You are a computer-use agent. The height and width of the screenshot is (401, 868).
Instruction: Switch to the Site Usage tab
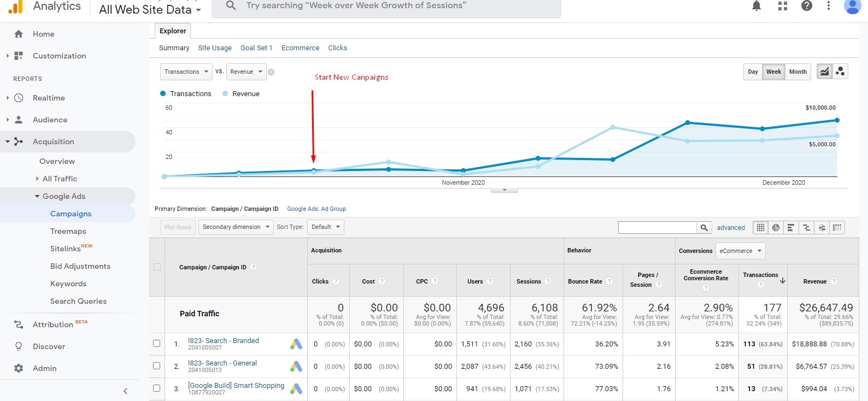[214, 48]
